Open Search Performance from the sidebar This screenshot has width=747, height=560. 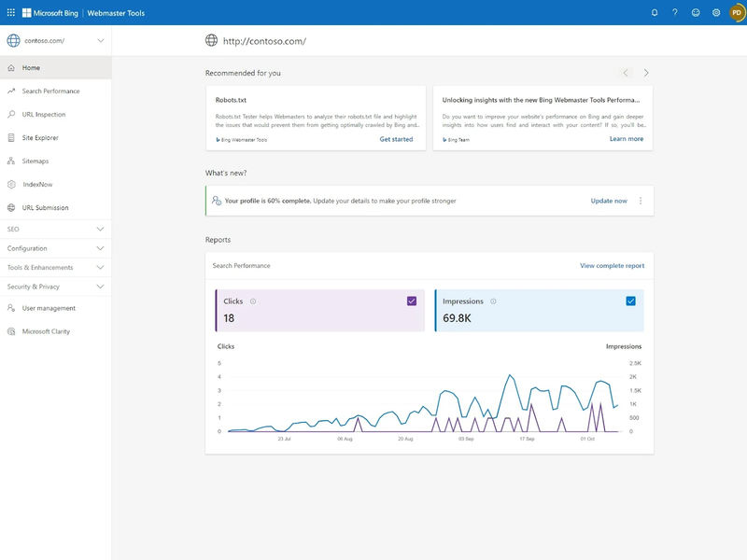tap(50, 91)
